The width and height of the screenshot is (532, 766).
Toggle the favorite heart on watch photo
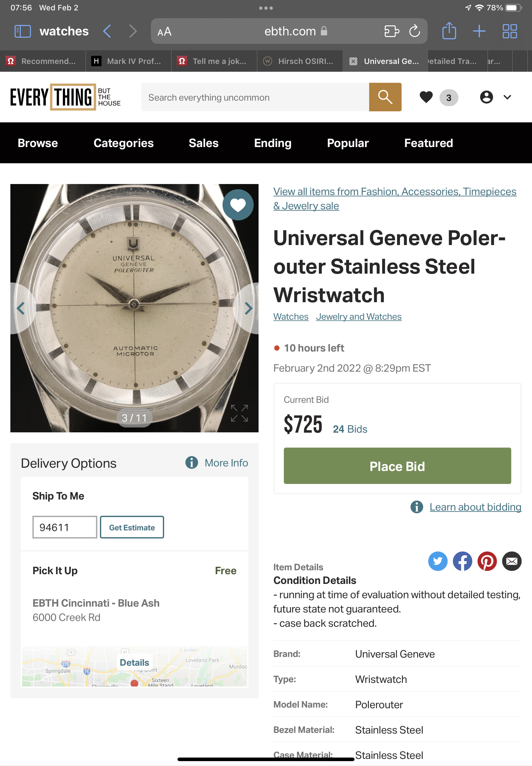point(238,205)
